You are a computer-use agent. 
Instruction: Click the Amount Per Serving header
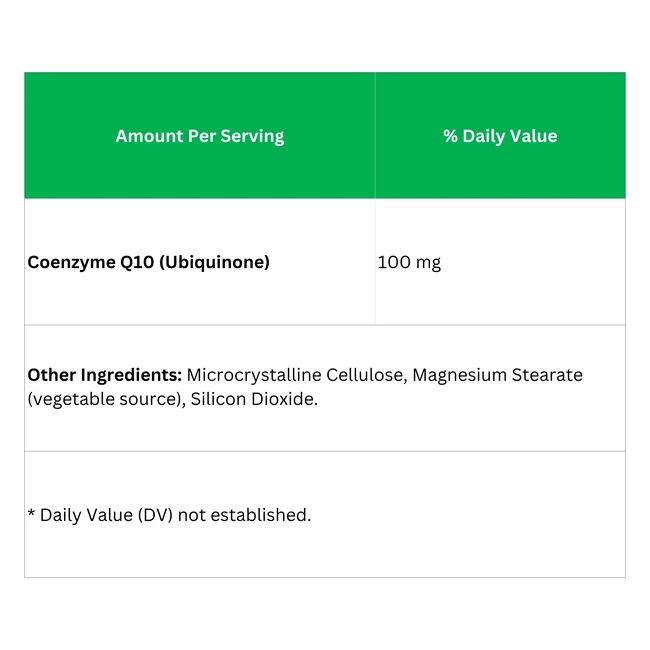[200, 136]
